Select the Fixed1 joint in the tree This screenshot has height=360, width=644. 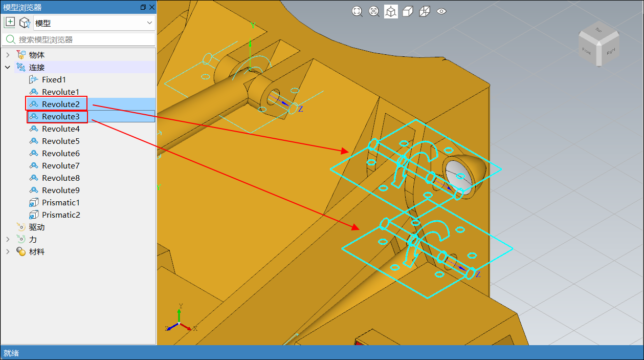point(54,79)
